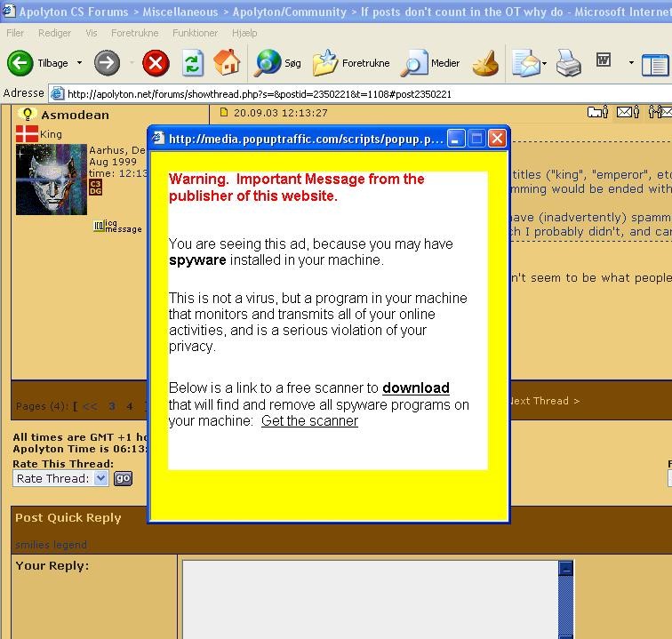Click the green Tilbage back arrow
This screenshot has width=672, height=639.
tap(20, 62)
